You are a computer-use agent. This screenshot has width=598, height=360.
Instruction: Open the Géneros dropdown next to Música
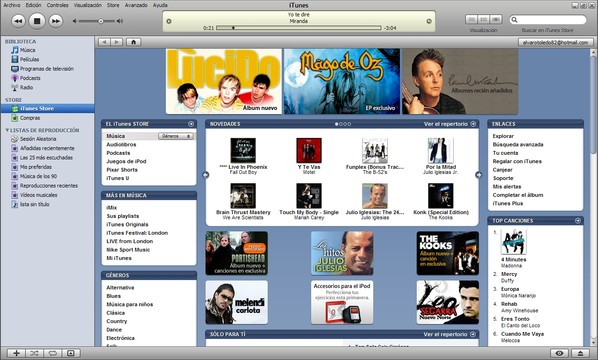[x=176, y=136]
